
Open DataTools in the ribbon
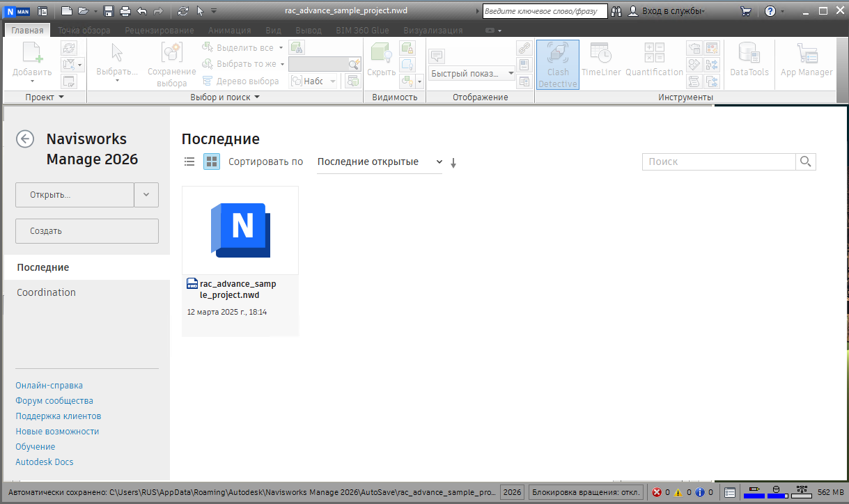[x=749, y=60]
